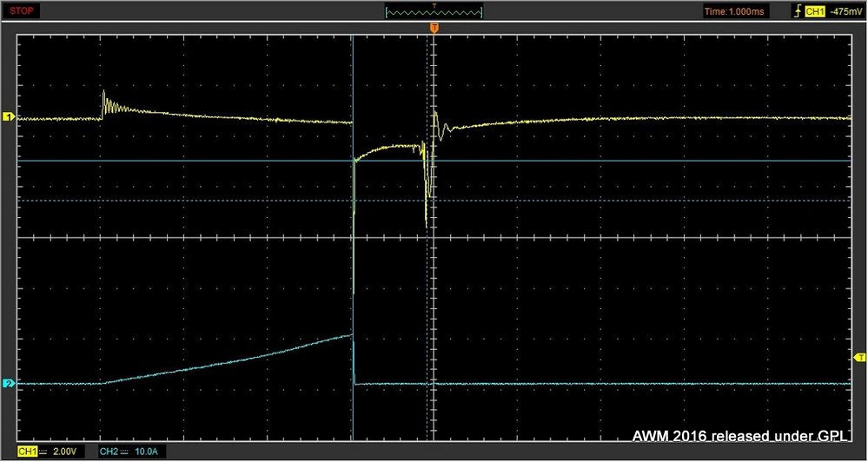Click the -475mV trigger level readout
This screenshot has height=462, width=868.
click(x=844, y=11)
